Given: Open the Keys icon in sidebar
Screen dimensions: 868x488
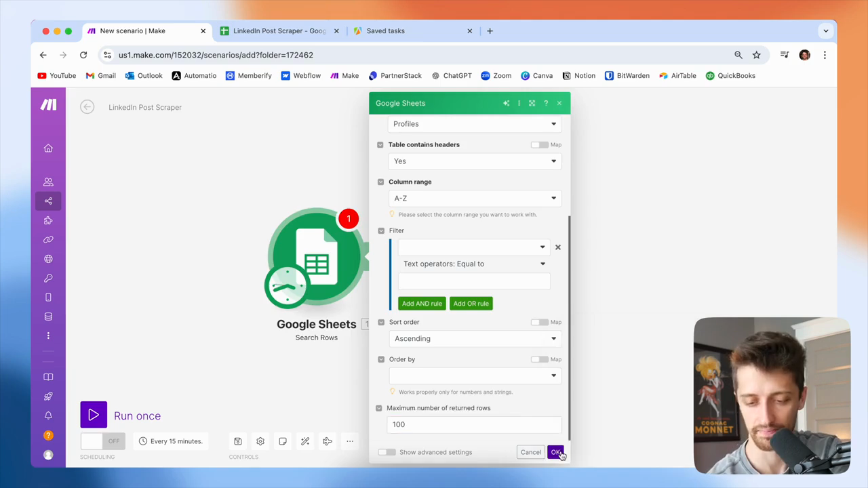Looking at the screenshot, I should 48,278.
